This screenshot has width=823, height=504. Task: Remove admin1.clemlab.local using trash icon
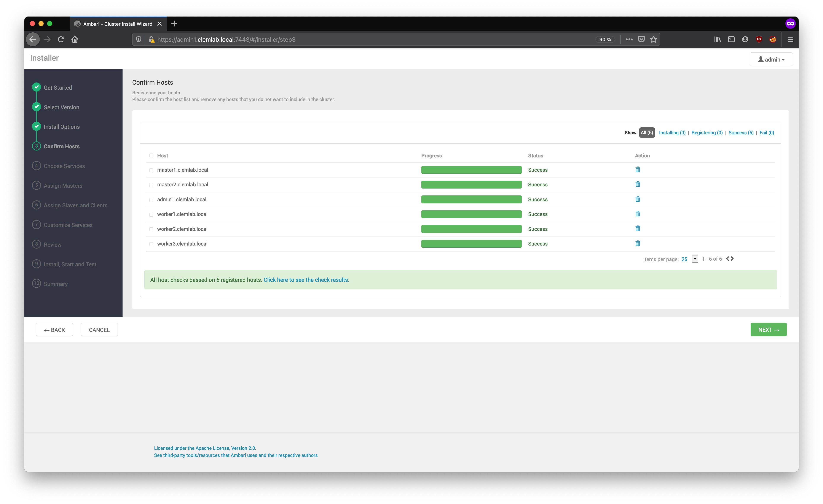(638, 199)
